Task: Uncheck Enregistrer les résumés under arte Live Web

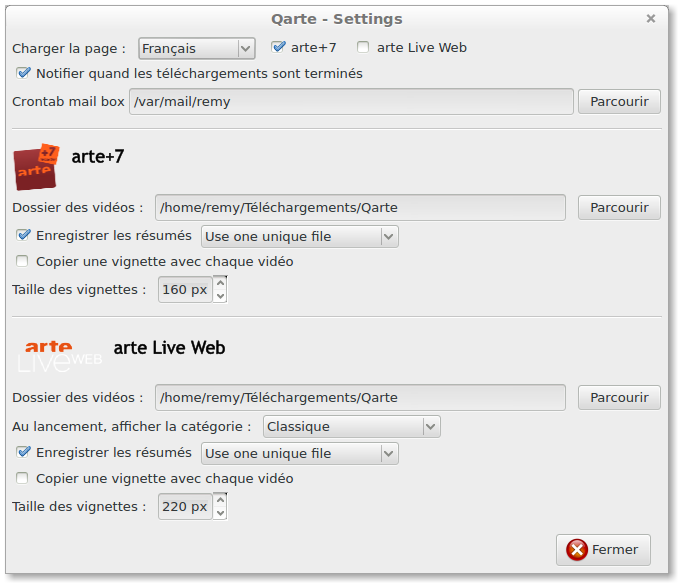Action: [x=23, y=452]
